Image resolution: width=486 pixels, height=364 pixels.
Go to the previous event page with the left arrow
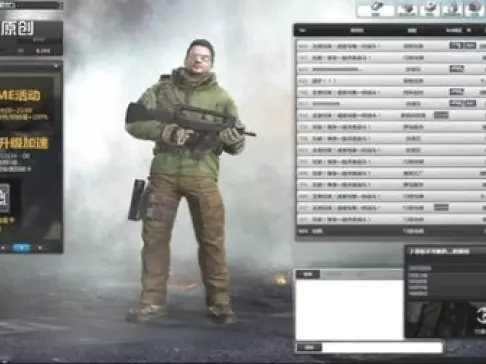coord(4,248)
